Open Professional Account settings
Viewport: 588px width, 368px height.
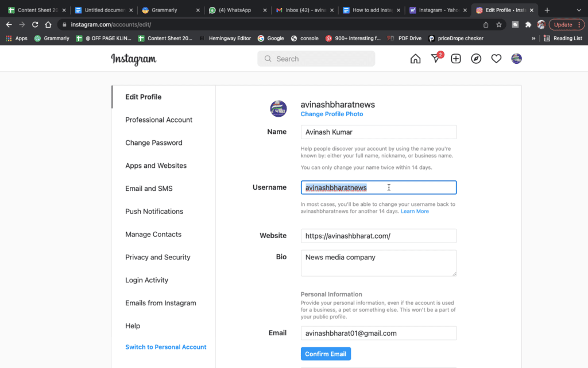[158, 120]
